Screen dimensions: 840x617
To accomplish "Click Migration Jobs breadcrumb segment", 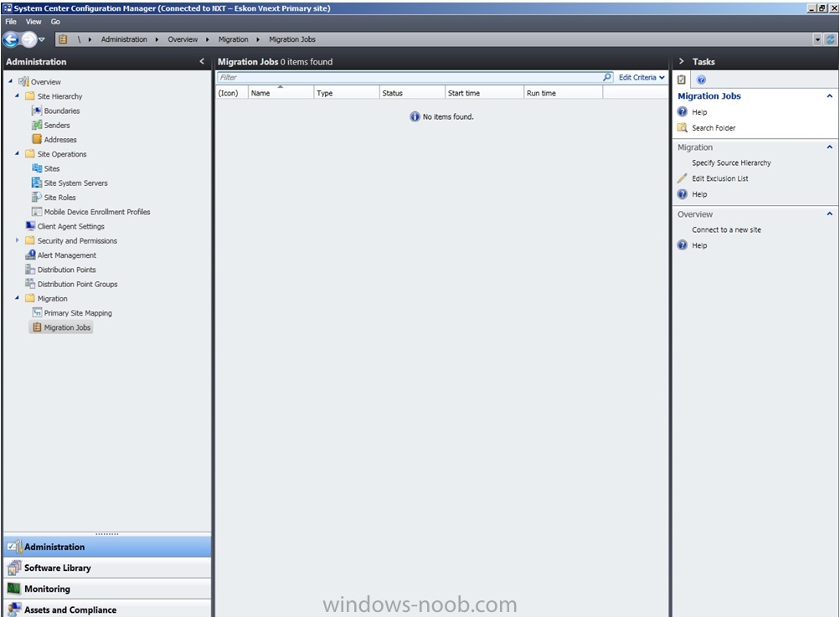I will point(292,39).
